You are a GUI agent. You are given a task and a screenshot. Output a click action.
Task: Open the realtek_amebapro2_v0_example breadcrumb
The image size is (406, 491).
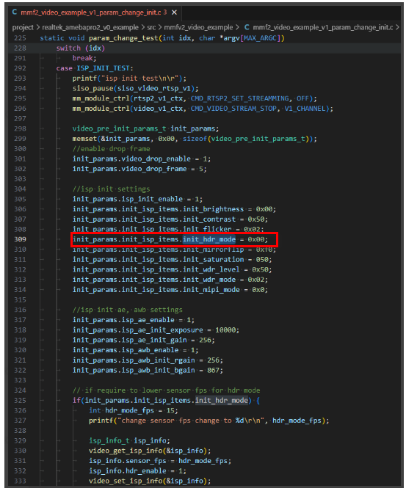coord(90,27)
